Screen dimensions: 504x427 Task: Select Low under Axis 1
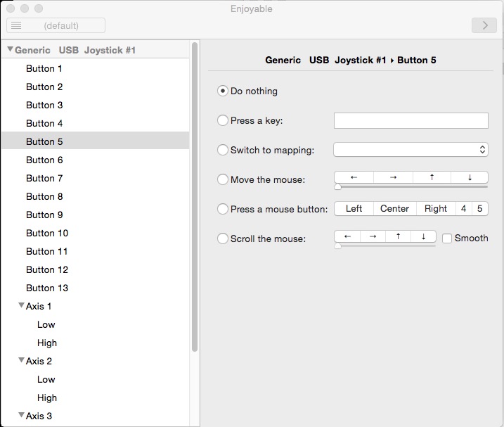tap(95, 325)
